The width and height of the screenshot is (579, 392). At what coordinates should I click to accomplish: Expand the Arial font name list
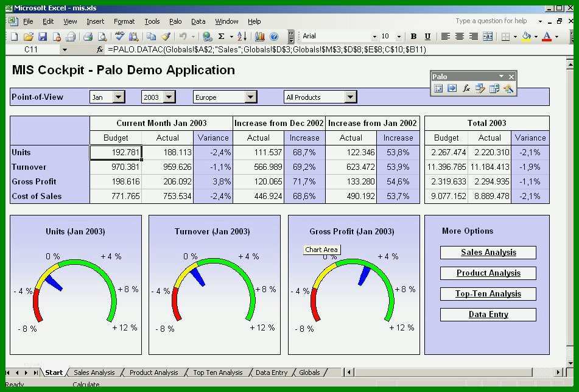[x=374, y=36]
